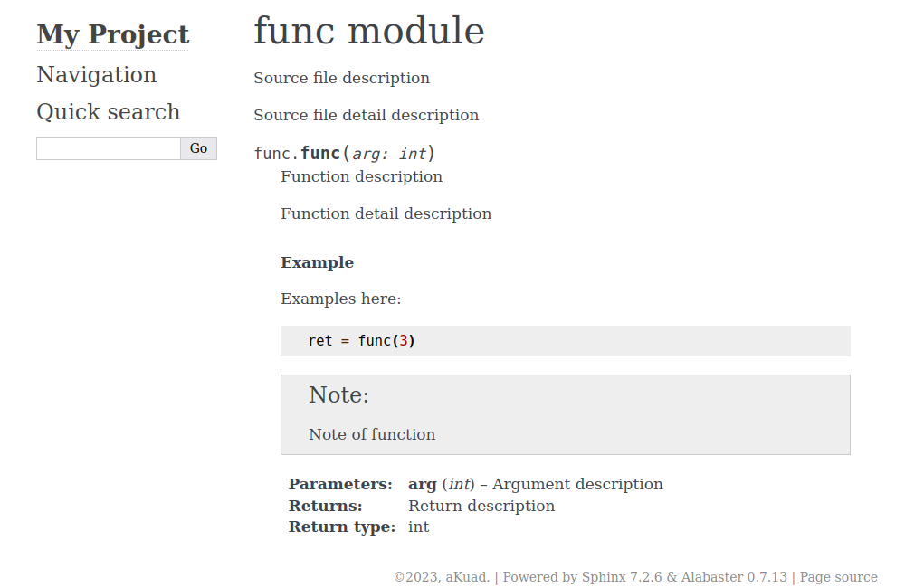The image size is (905, 588).
Task: Click the func.func function signature
Action: point(319,153)
